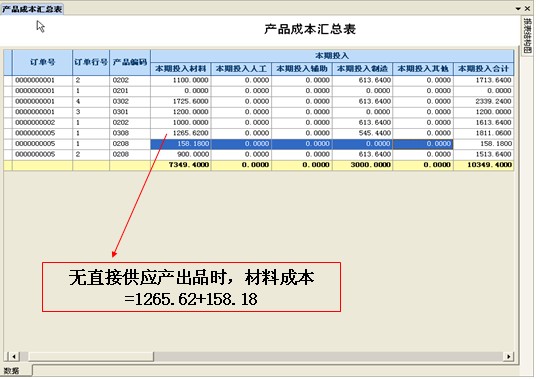Sort by 产品编码 column header

130,62
